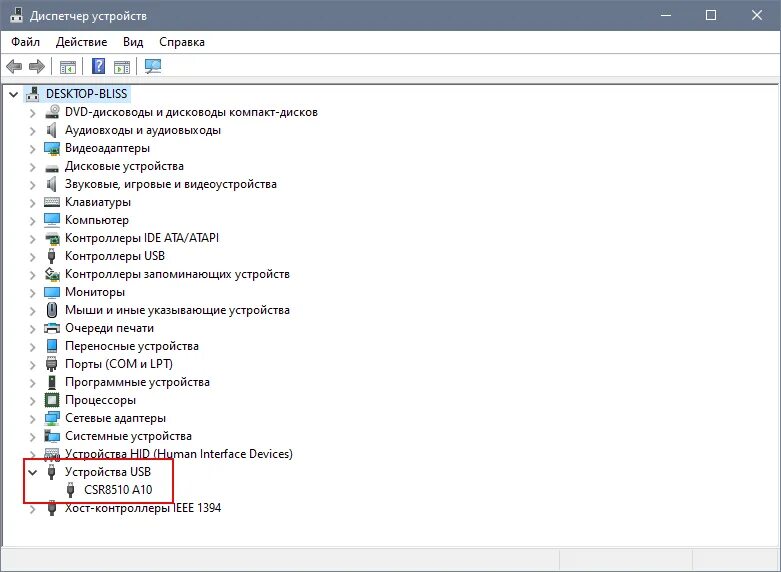Select Аудиовходы и аудиовыходы label
Image resolution: width=781 pixels, height=572 pixels.
pyautogui.click(x=143, y=130)
